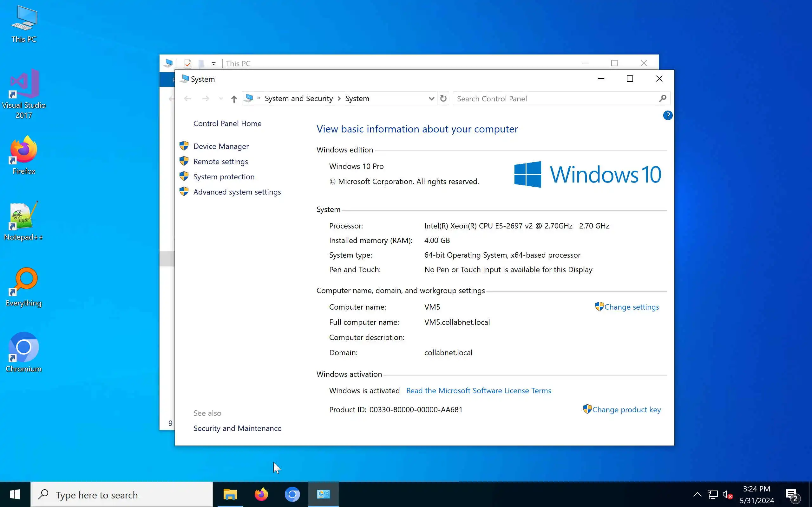Image resolution: width=812 pixels, height=507 pixels.
Task: Click Change product key link
Action: pos(626,409)
